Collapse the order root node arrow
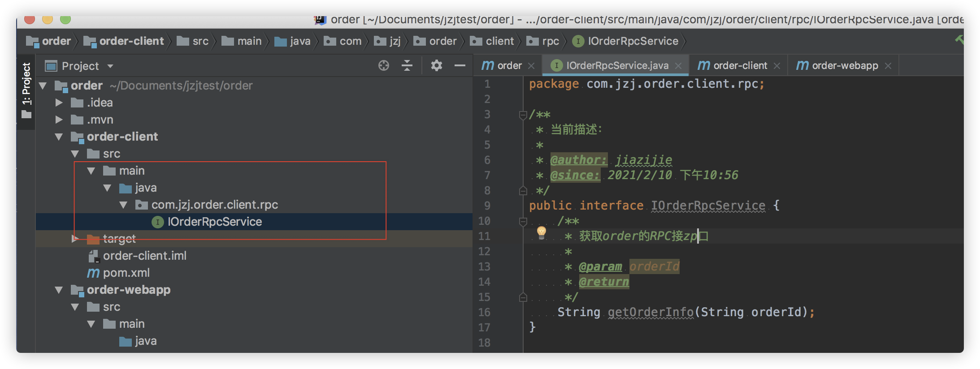 click(x=43, y=86)
